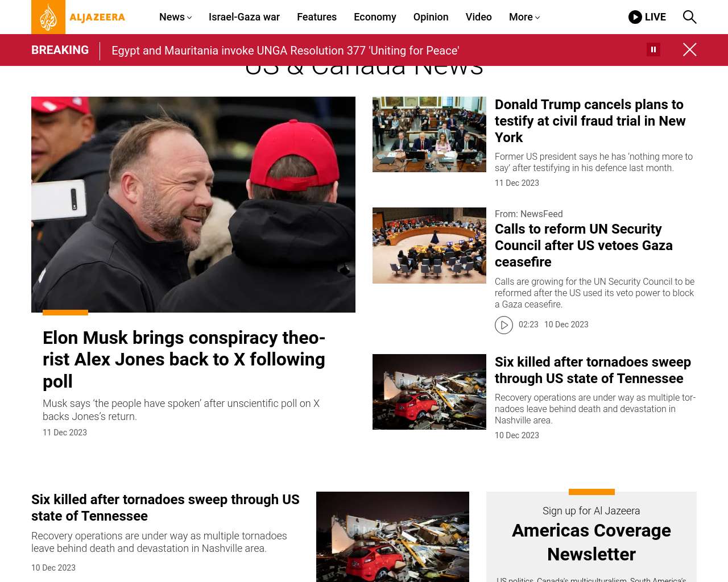Open the breaking Egypt and Mauritania headline
Image resolution: width=728 pixels, height=582 pixels.
(x=286, y=51)
